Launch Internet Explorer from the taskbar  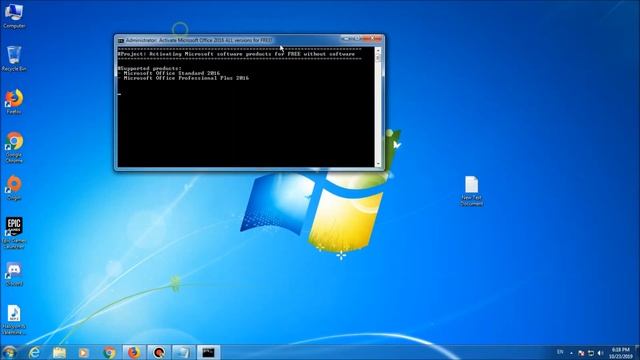[35, 352]
